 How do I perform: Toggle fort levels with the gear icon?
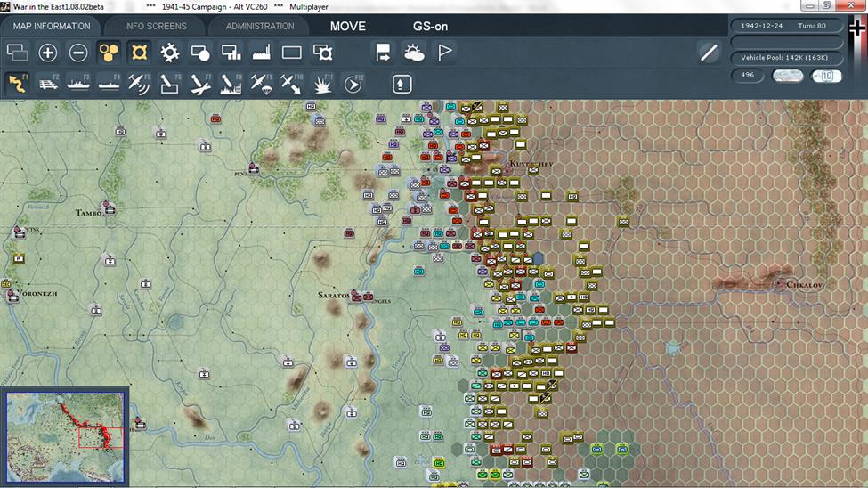click(x=169, y=53)
